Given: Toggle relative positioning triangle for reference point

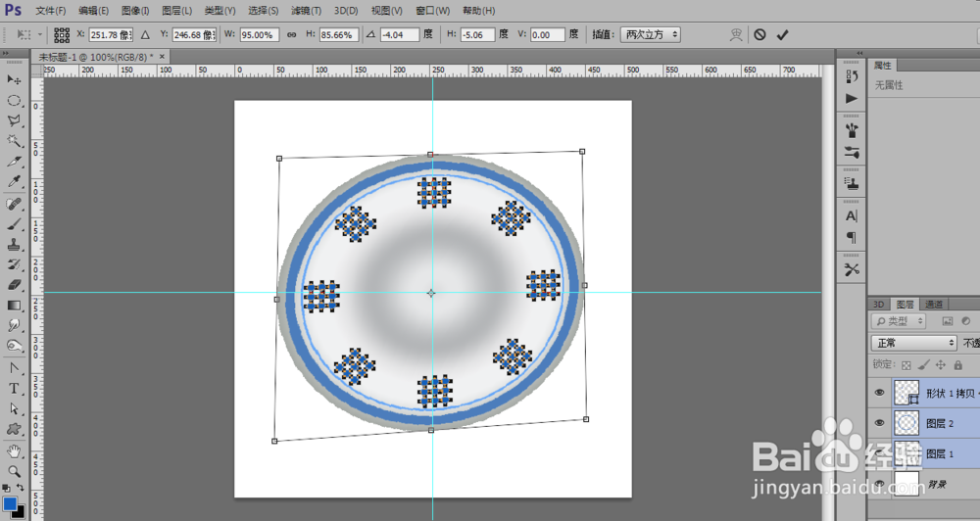Looking at the screenshot, I should point(145,35).
